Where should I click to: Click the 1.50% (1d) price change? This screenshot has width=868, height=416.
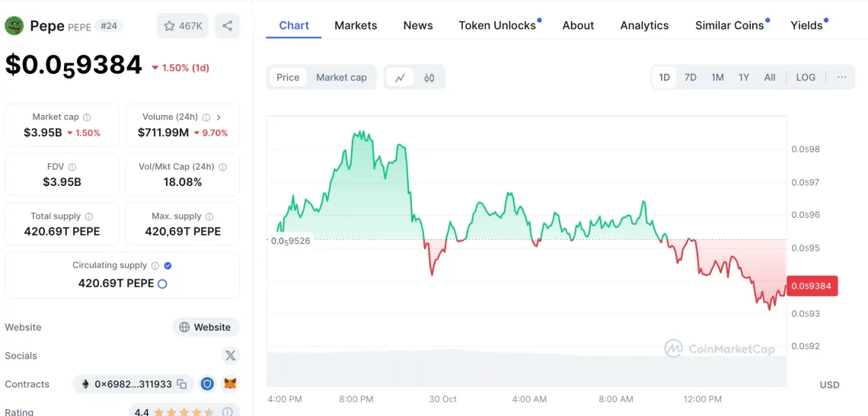pos(181,68)
